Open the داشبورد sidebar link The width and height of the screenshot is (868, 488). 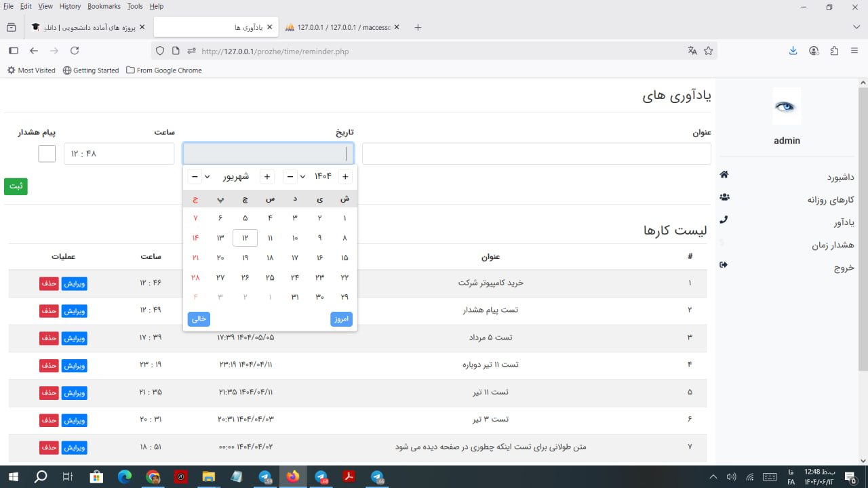point(840,177)
